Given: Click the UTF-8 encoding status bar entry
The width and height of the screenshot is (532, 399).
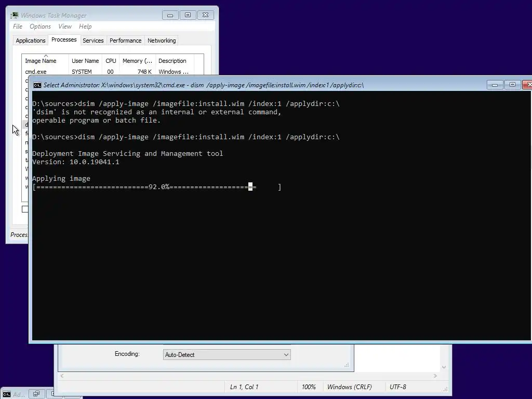Looking at the screenshot, I should coord(397,387).
